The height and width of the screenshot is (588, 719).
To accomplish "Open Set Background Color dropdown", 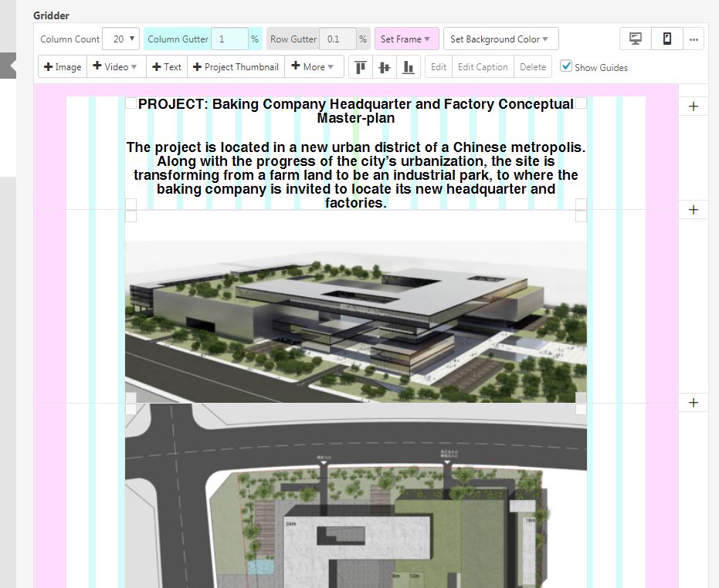I will [500, 39].
